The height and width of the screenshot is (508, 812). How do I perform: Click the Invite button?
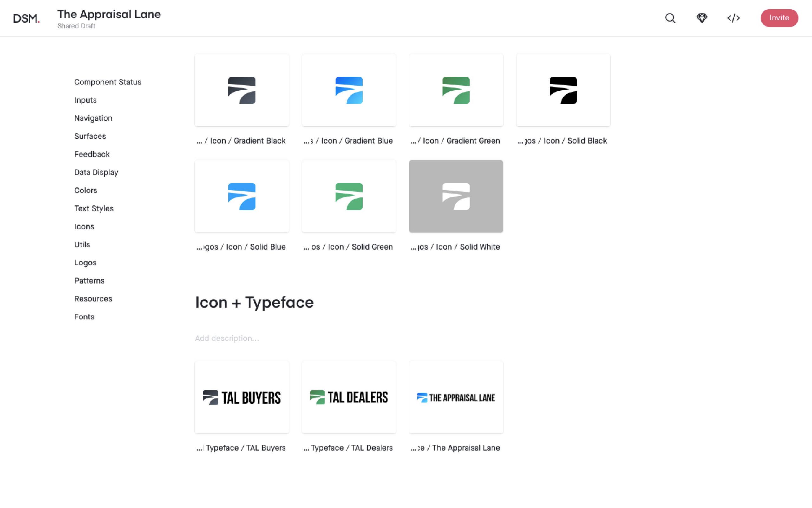(x=779, y=18)
